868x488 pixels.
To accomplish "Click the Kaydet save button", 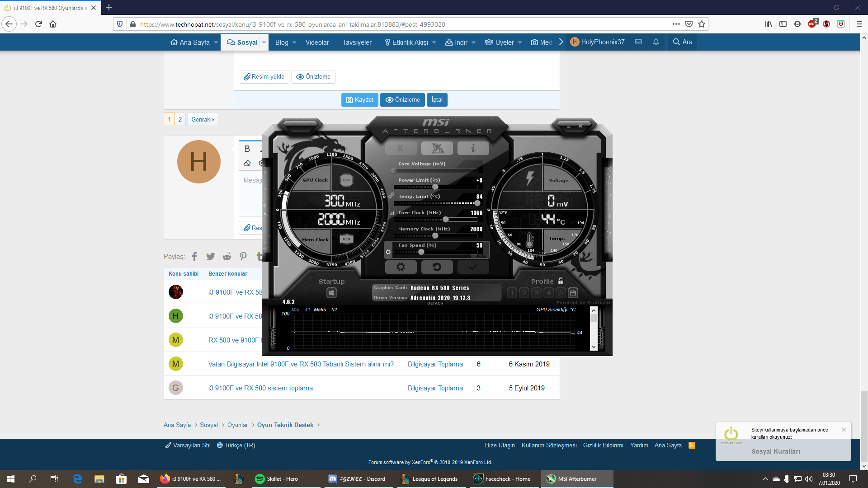I will (x=359, y=100).
